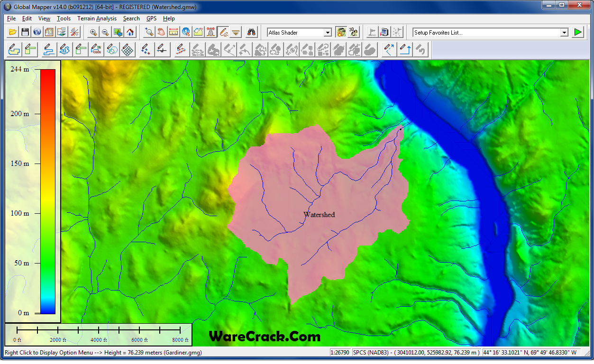The image size is (594, 364).
Task: Open the digitizer tool flyout arrow
Action: click(x=235, y=32)
